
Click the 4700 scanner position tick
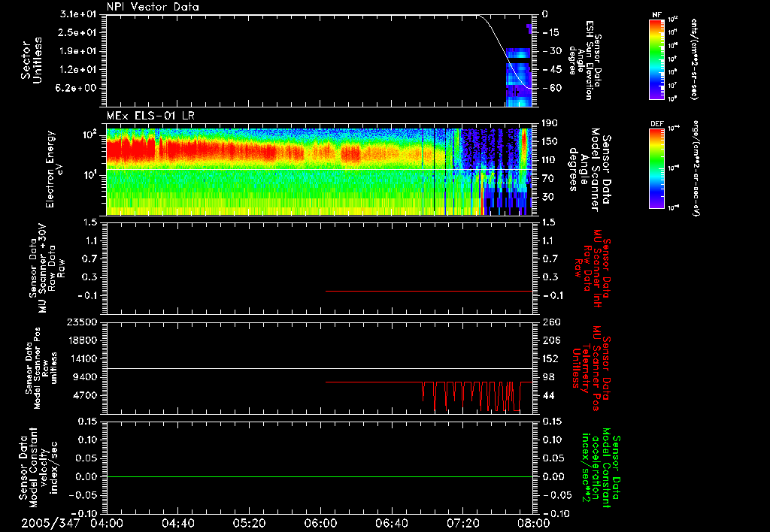[x=86, y=395]
